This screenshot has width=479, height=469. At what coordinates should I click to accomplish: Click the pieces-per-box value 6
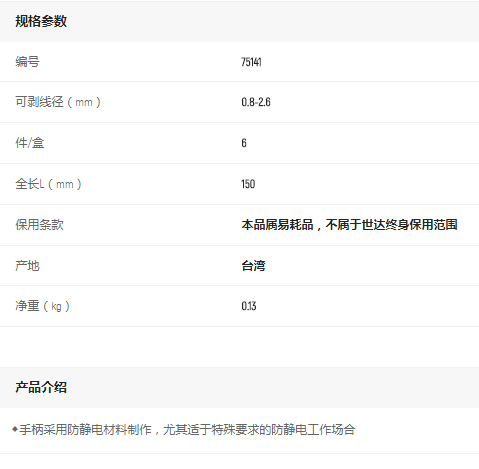[244, 143]
